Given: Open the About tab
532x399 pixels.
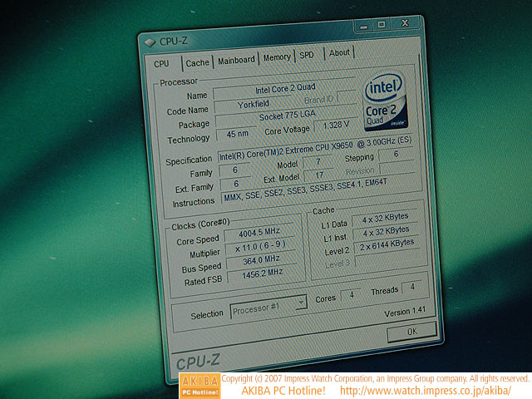Looking at the screenshot, I should click(339, 53).
